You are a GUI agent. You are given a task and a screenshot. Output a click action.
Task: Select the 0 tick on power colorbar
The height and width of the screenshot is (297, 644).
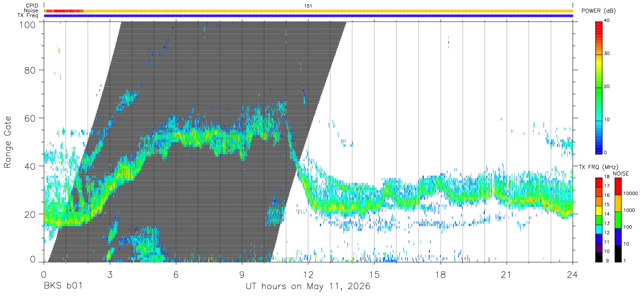point(606,152)
